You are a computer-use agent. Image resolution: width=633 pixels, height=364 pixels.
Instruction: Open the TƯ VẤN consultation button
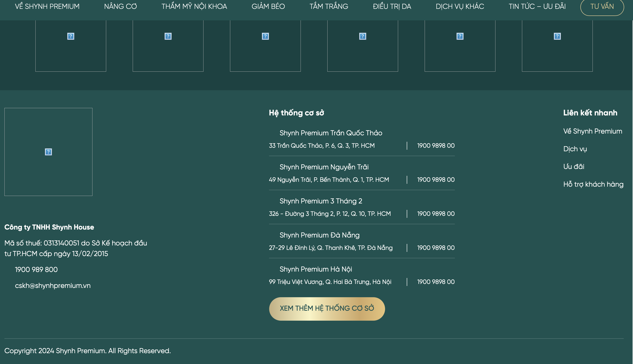point(602,6)
